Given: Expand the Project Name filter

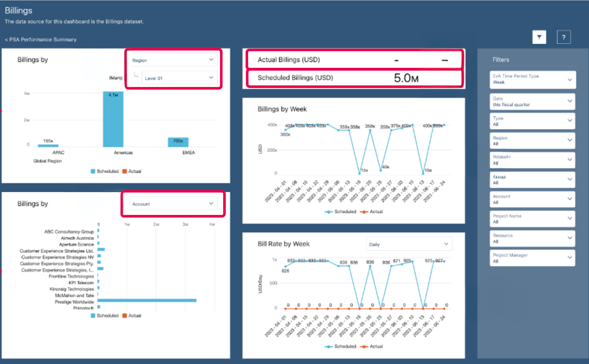Looking at the screenshot, I should [532, 219].
